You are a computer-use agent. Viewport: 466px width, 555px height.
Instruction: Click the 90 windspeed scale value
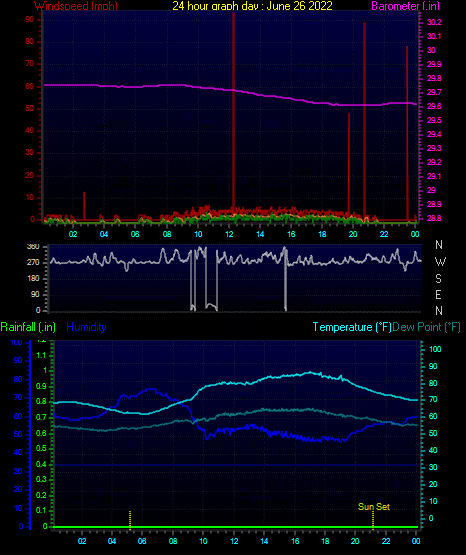coord(30,20)
